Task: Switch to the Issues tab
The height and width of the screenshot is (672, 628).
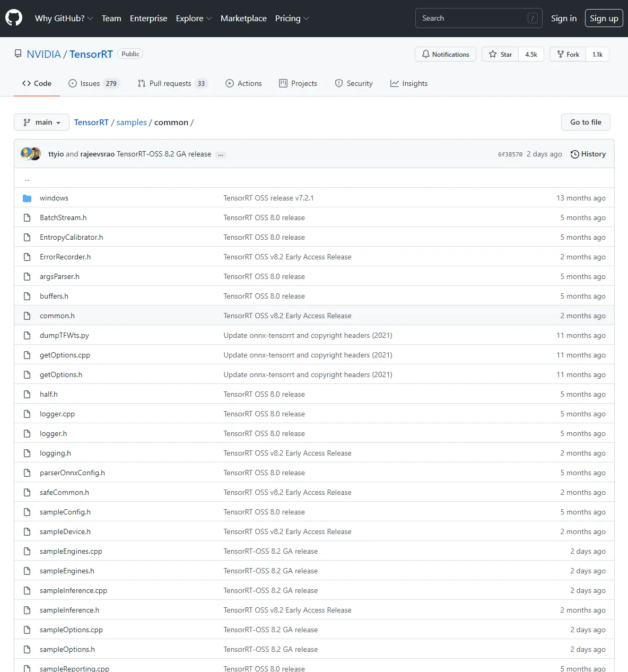Action: pos(94,83)
